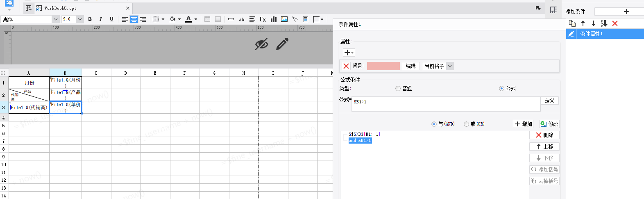This screenshot has height=199, width=644.
Task: Click the unmerge cells grid icon
Action: pyautogui.click(x=218, y=19)
